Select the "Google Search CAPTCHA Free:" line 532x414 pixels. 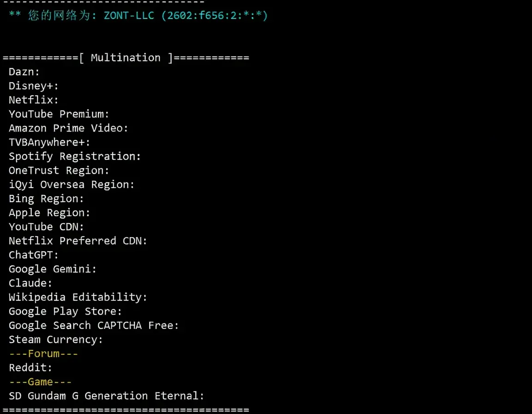click(94, 325)
